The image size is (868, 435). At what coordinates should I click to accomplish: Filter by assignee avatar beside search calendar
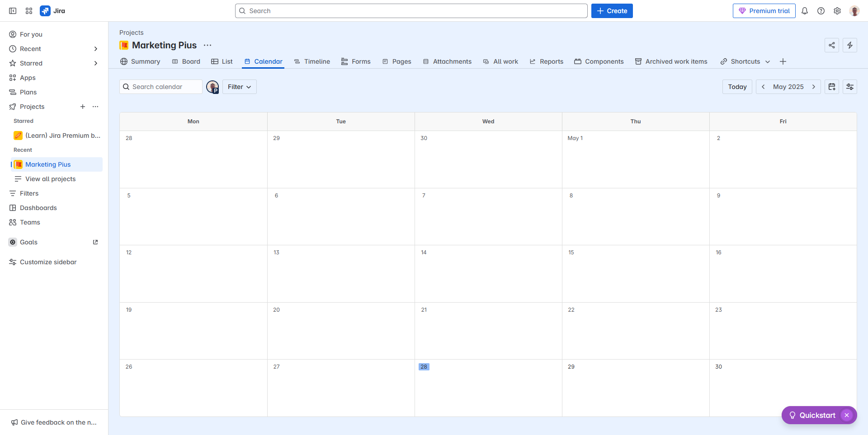pyautogui.click(x=212, y=87)
